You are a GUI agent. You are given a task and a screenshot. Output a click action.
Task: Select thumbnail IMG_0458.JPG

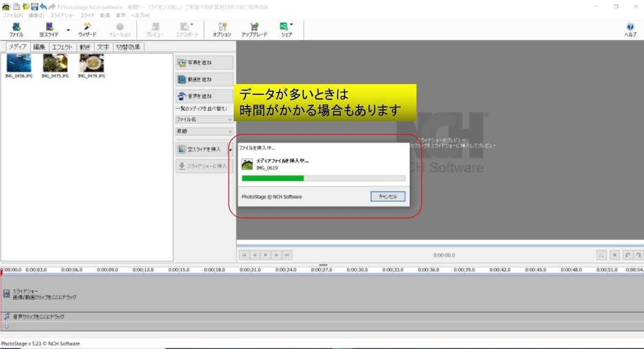pyautogui.click(x=18, y=66)
